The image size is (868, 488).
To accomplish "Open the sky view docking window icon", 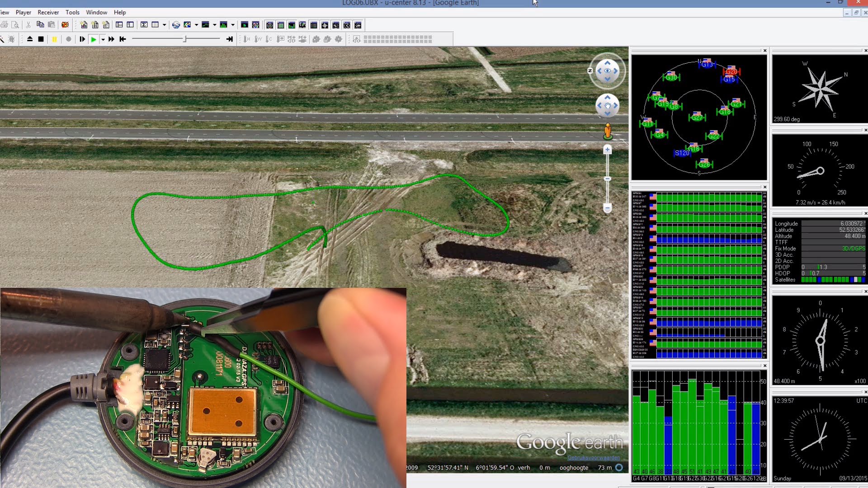I will [x=270, y=25].
